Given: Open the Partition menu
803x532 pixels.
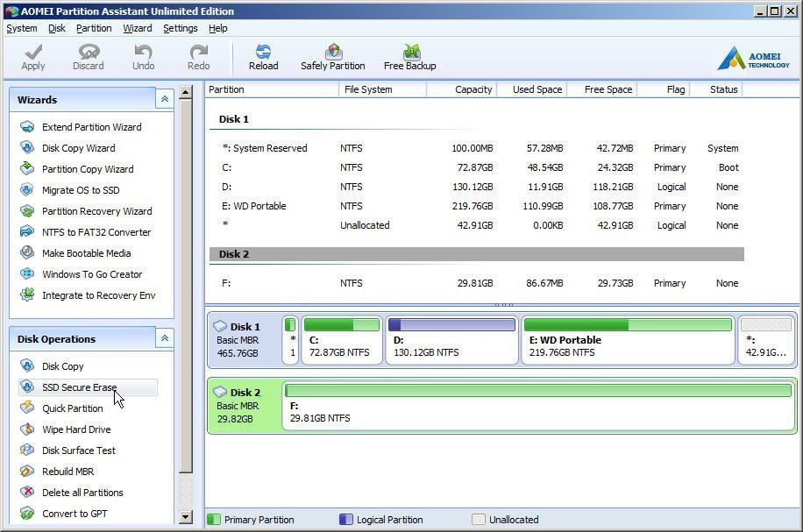Looking at the screenshot, I should 94,28.
